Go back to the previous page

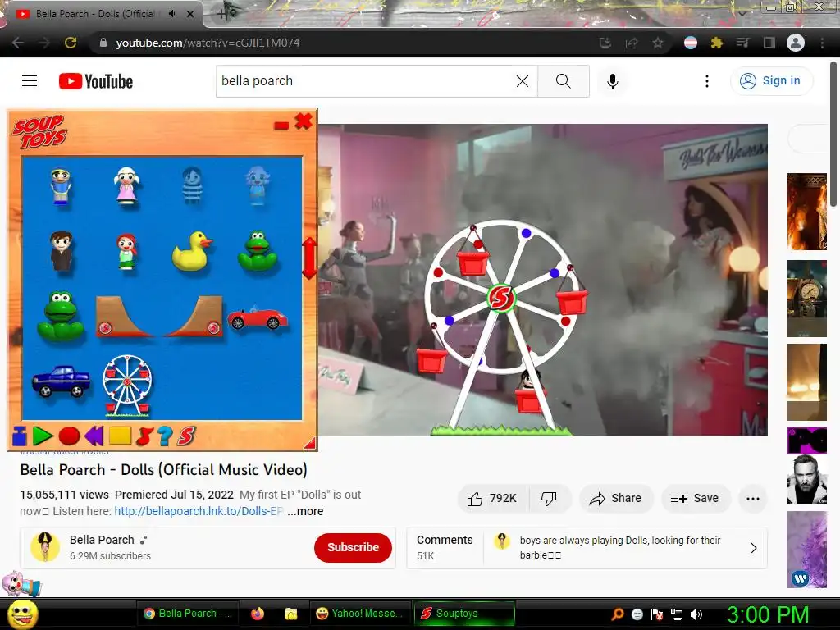[x=18, y=43]
